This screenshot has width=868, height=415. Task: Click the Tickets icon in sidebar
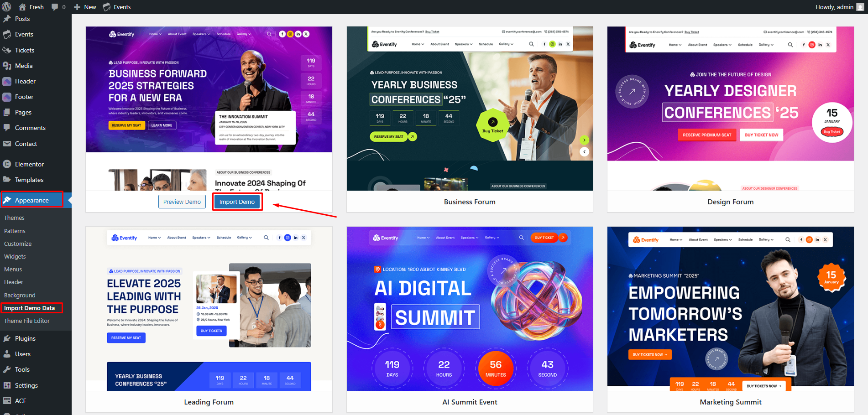point(7,50)
